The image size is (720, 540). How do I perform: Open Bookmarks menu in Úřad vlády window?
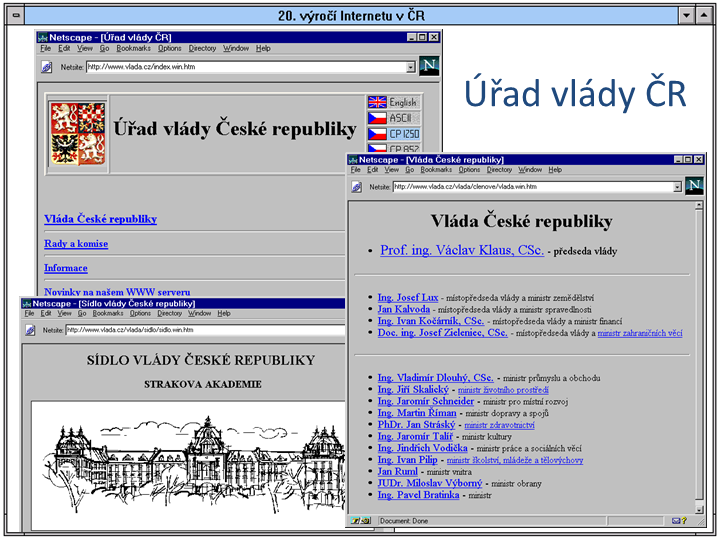coord(133,48)
